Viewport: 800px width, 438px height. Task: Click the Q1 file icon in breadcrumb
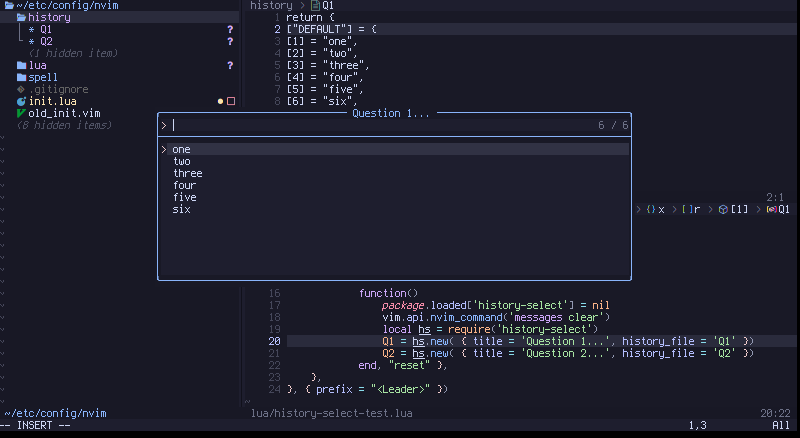click(315, 6)
